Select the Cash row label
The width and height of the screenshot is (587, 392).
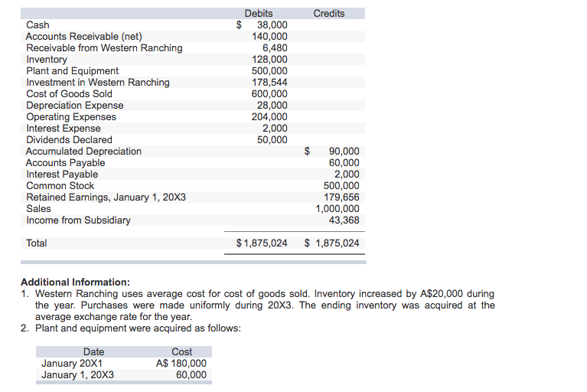38,24
